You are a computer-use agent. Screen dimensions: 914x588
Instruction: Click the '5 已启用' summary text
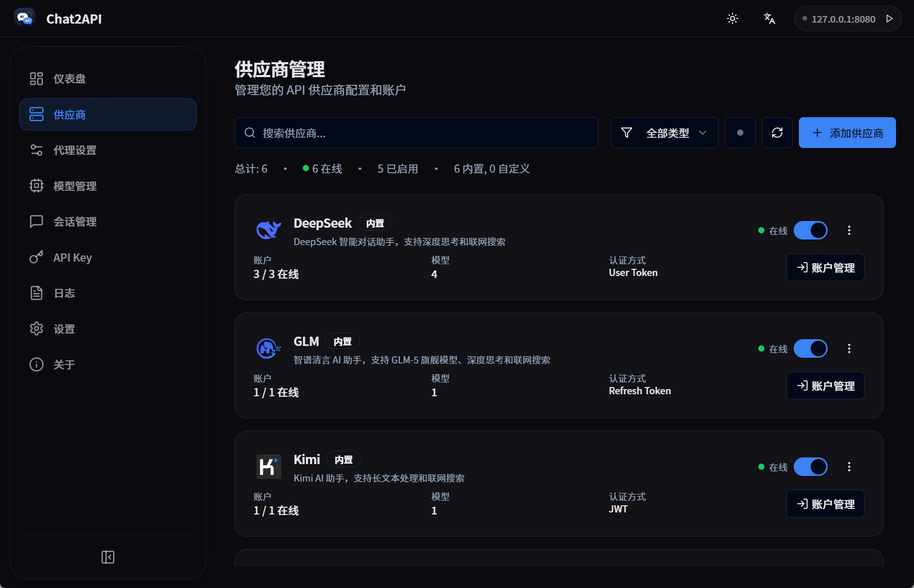click(x=398, y=169)
